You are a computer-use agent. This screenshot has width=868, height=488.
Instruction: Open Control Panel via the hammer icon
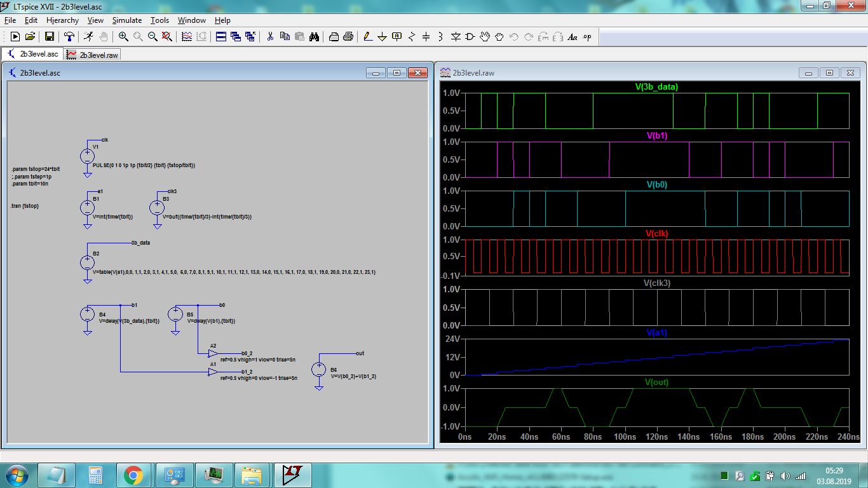tap(69, 37)
